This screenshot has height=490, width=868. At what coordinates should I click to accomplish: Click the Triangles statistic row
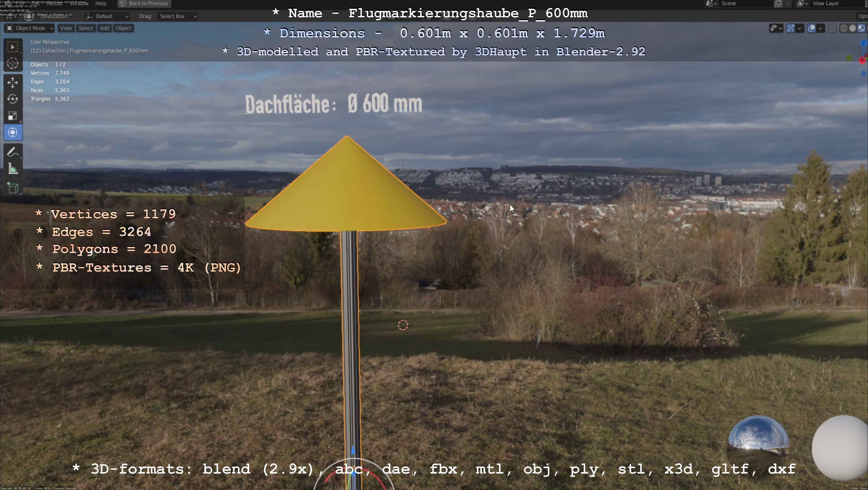pos(50,99)
